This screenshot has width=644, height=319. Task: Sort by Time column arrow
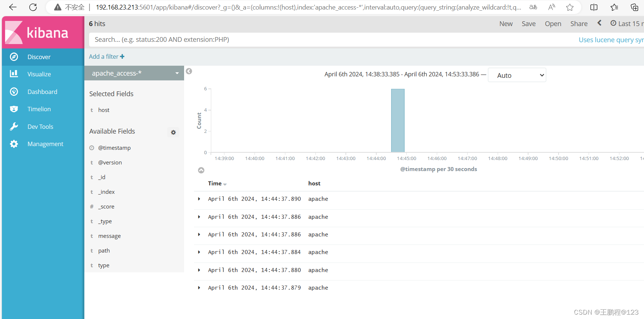coord(225,184)
